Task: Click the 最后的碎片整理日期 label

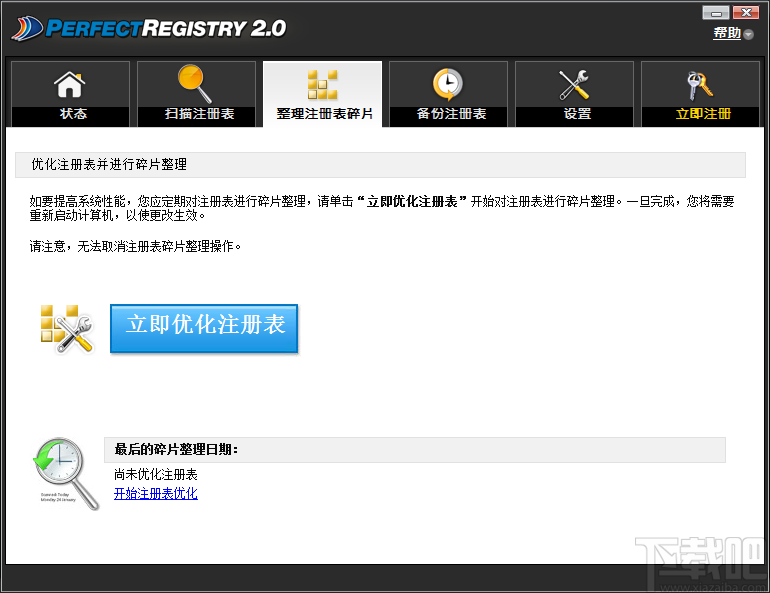Action: coord(176,449)
